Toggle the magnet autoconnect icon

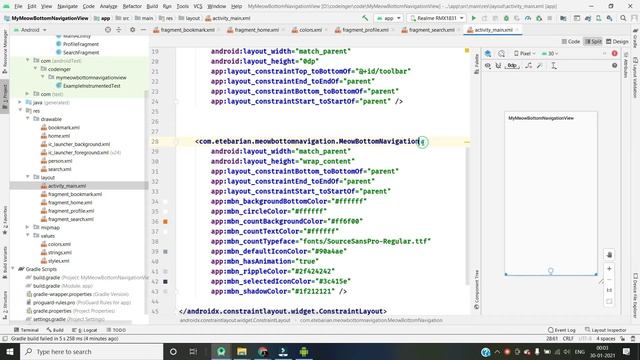click(498, 66)
